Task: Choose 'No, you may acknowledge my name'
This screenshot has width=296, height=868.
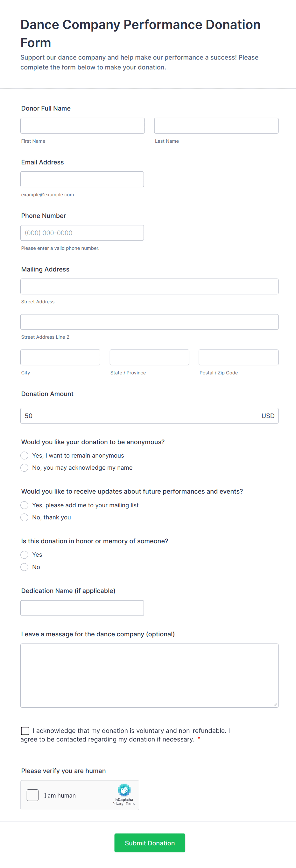Action: (24, 468)
